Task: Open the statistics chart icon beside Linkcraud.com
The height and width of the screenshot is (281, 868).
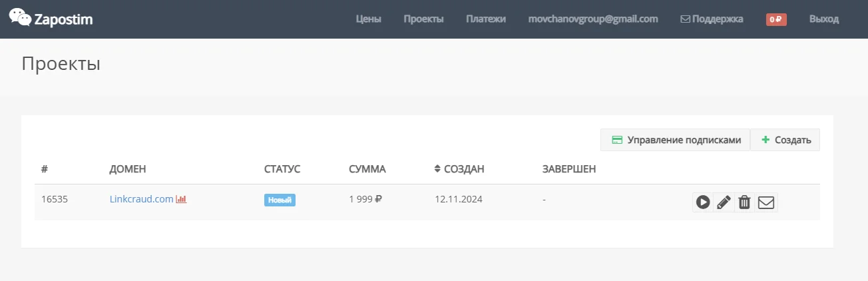Action: pos(181,199)
